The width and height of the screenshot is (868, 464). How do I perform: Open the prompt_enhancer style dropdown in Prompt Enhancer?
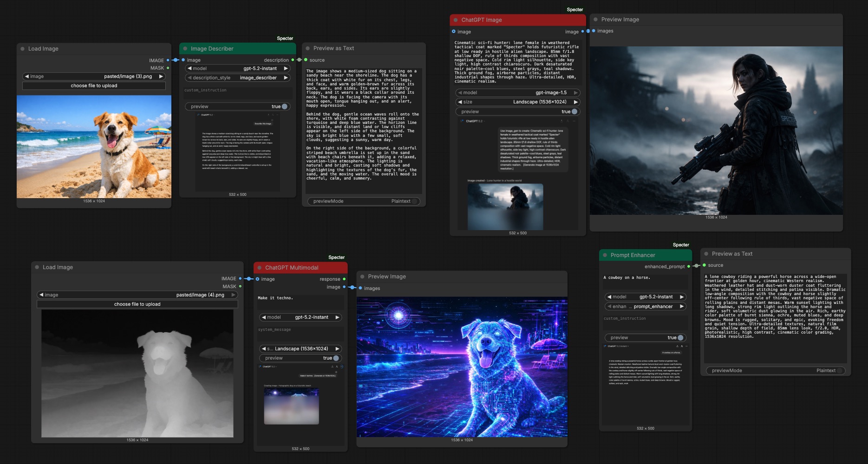[646, 307]
